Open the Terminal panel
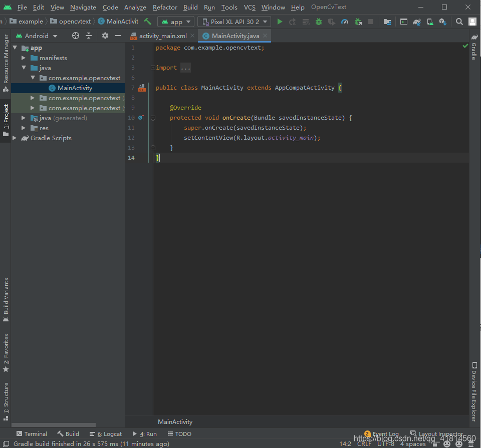This screenshot has height=448, width=481. click(x=32, y=433)
